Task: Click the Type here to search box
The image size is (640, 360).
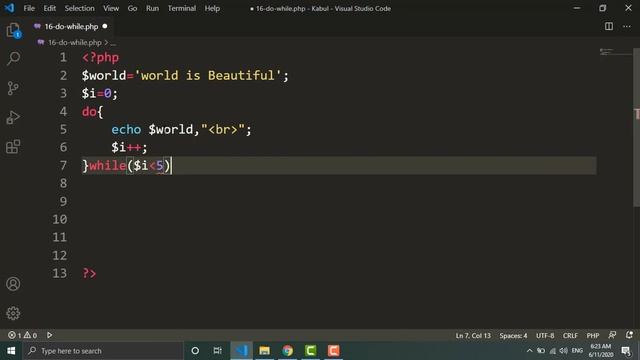Action: tap(103, 351)
